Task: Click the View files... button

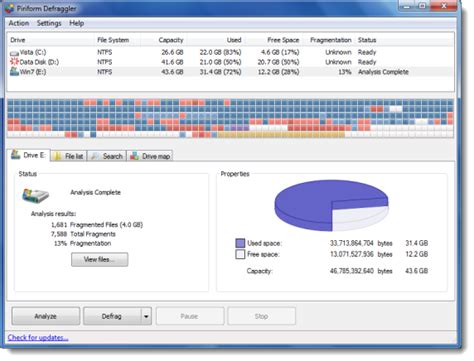Action: (x=99, y=259)
